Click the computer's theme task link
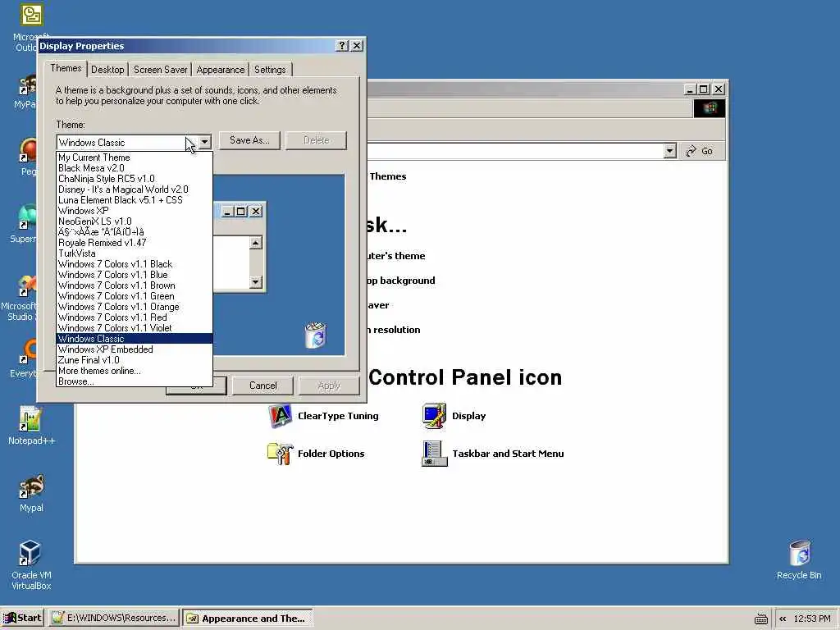The width and height of the screenshot is (840, 630). tap(396, 256)
